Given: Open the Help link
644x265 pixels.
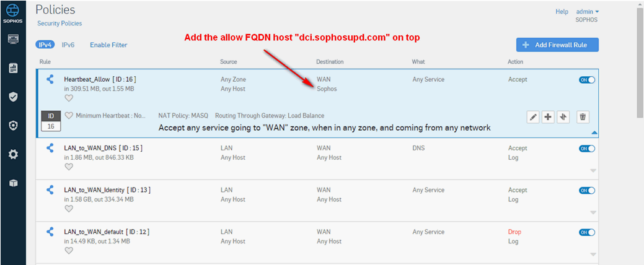Looking at the screenshot, I should click(x=562, y=12).
